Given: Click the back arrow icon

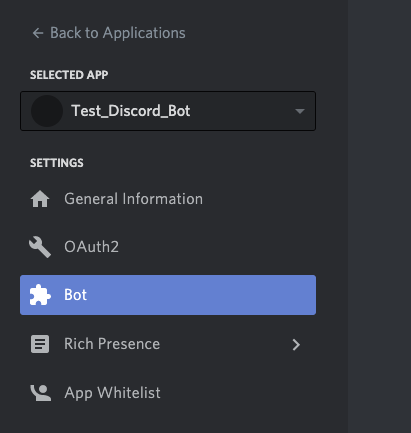Looking at the screenshot, I should pos(38,33).
